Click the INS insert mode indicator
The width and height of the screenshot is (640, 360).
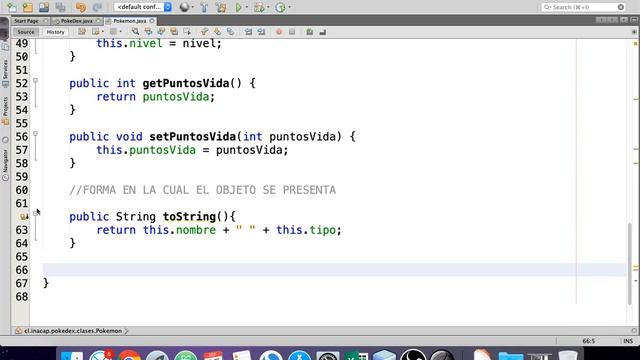pos(628,341)
